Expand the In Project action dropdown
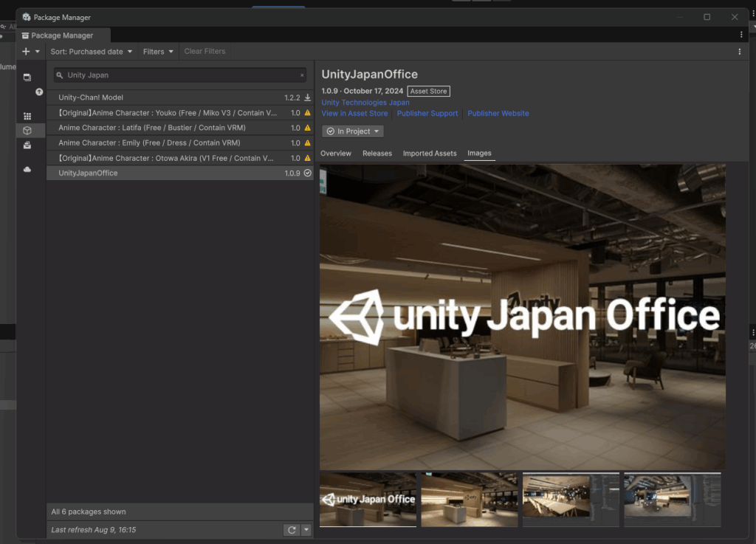The height and width of the screenshot is (544, 756). pyautogui.click(x=353, y=131)
